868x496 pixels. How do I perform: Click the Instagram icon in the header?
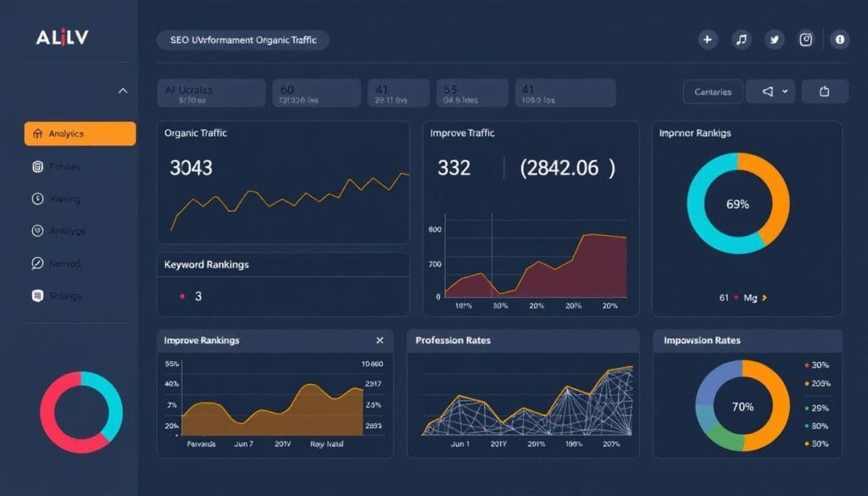805,39
